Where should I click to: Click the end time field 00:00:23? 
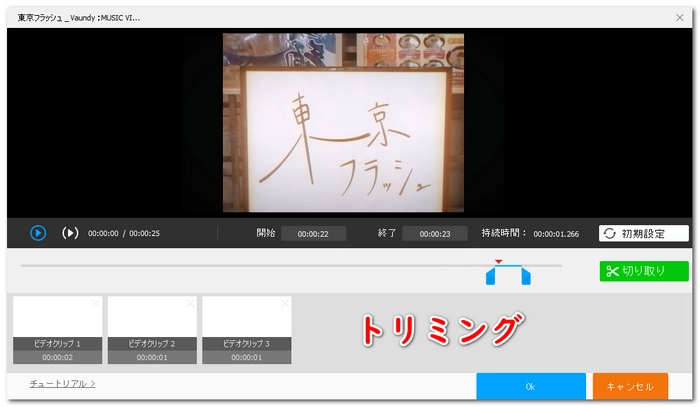(x=435, y=233)
